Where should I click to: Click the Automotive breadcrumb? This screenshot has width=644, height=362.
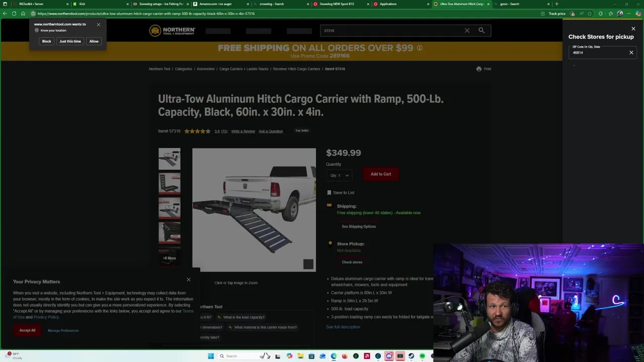coord(206,69)
